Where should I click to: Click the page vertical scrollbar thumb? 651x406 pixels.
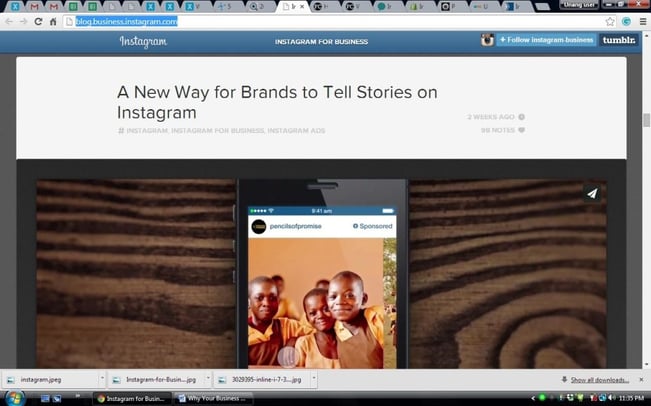point(645,120)
